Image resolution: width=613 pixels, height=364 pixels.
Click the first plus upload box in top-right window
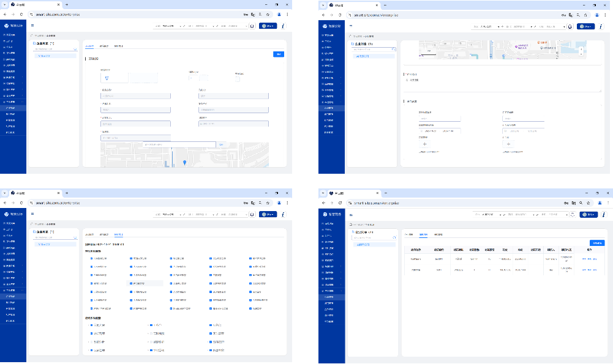[424, 144]
